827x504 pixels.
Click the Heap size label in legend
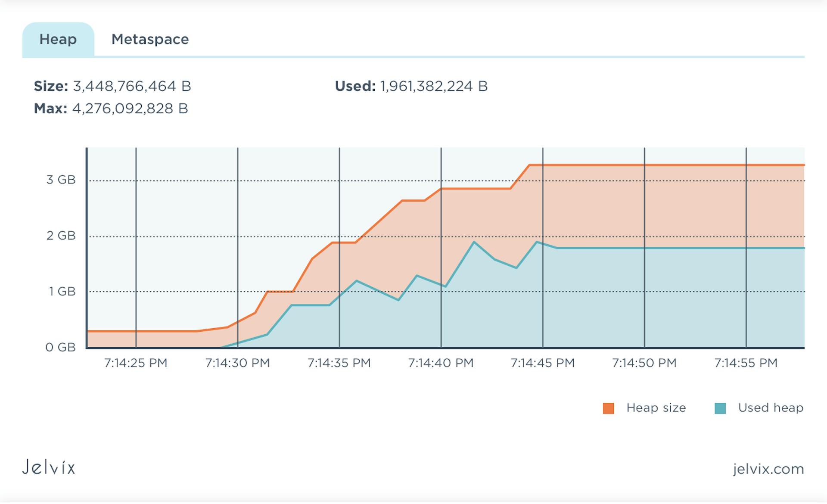click(x=656, y=408)
